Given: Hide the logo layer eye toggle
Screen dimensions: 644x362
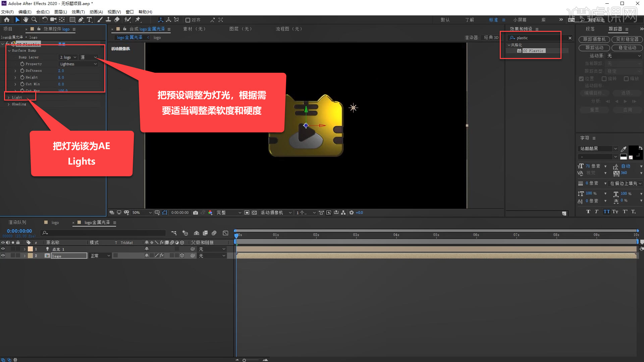Looking at the screenshot, I should pyautogui.click(x=3, y=255).
